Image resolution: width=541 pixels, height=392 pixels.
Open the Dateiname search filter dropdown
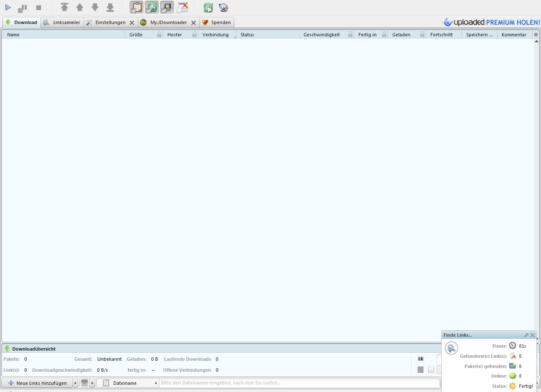click(x=130, y=383)
